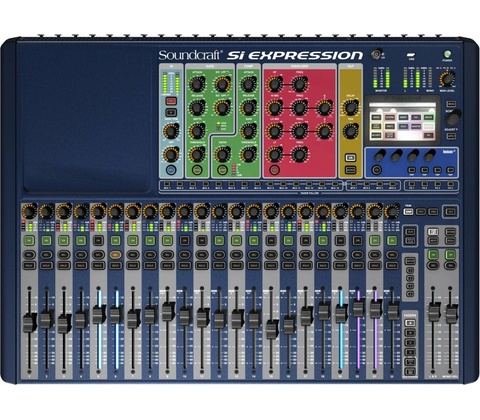The width and height of the screenshot is (480, 420).
Task: Select Fader layer A
Action: [x=410, y=323]
